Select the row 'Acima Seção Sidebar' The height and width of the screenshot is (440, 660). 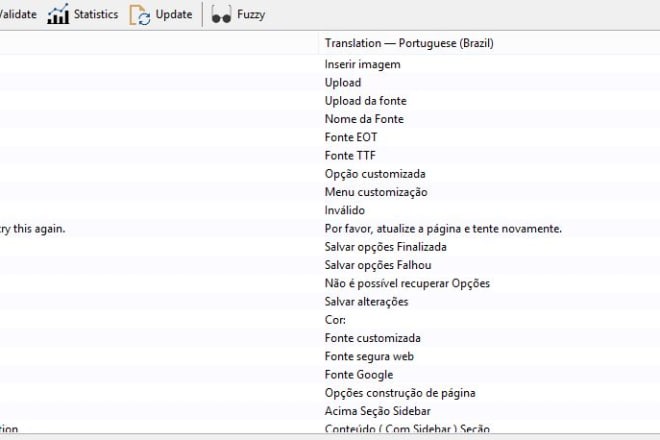[x=378, y=411]
